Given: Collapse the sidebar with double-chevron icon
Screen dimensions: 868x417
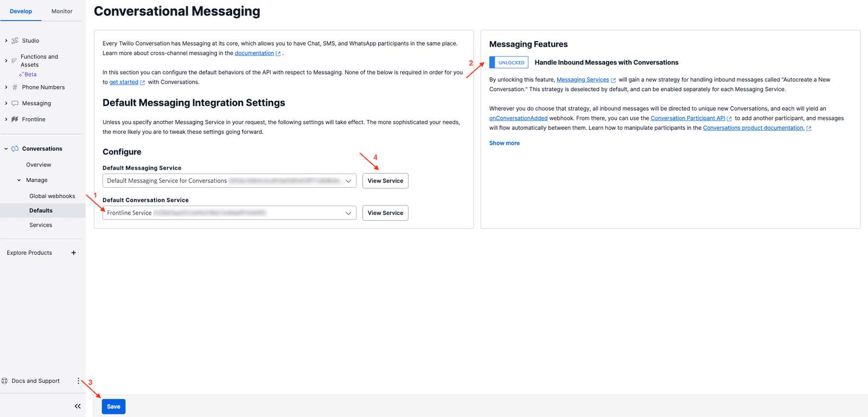Looking at the screenshot, I should [x=78, y=406].
